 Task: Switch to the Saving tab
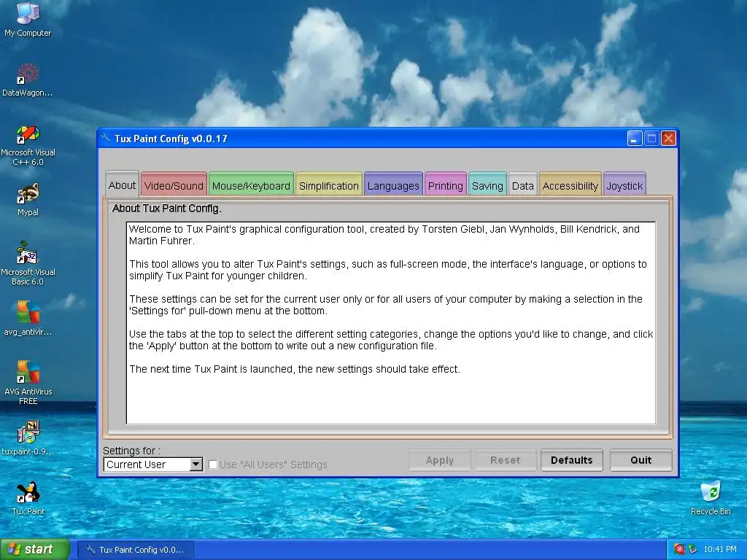(x=487, y=185)
